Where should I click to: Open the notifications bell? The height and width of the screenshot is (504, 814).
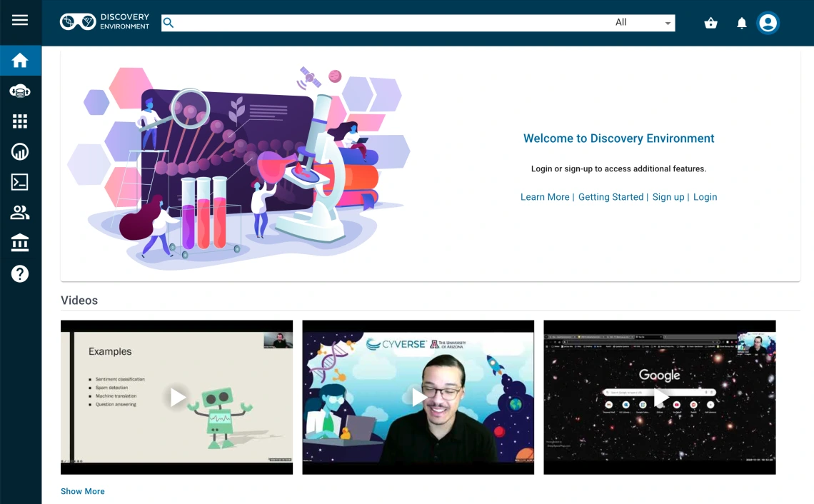[742, 23]
